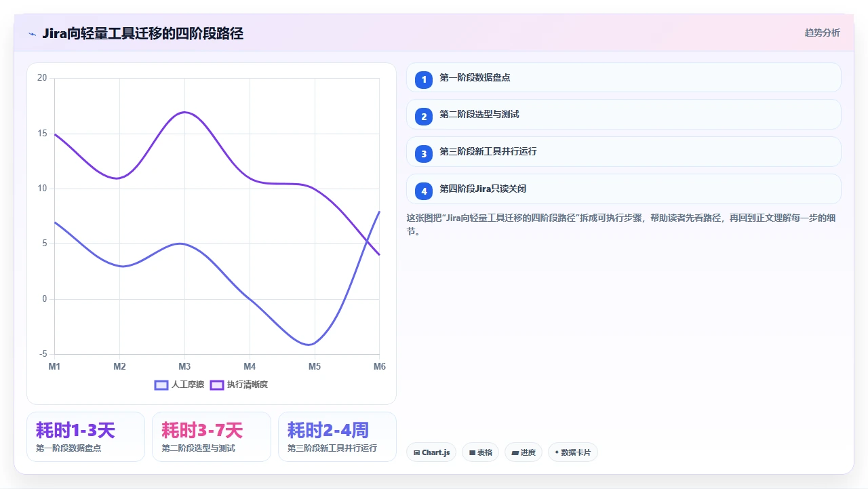Click the 表格 tag
868x489 pixels.
[480, 452]
